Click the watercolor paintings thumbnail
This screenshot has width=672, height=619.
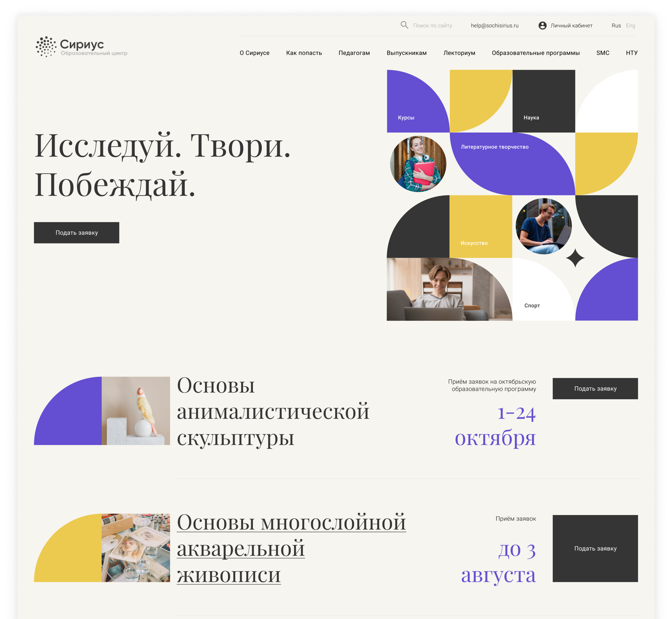[x=135, y=548]
